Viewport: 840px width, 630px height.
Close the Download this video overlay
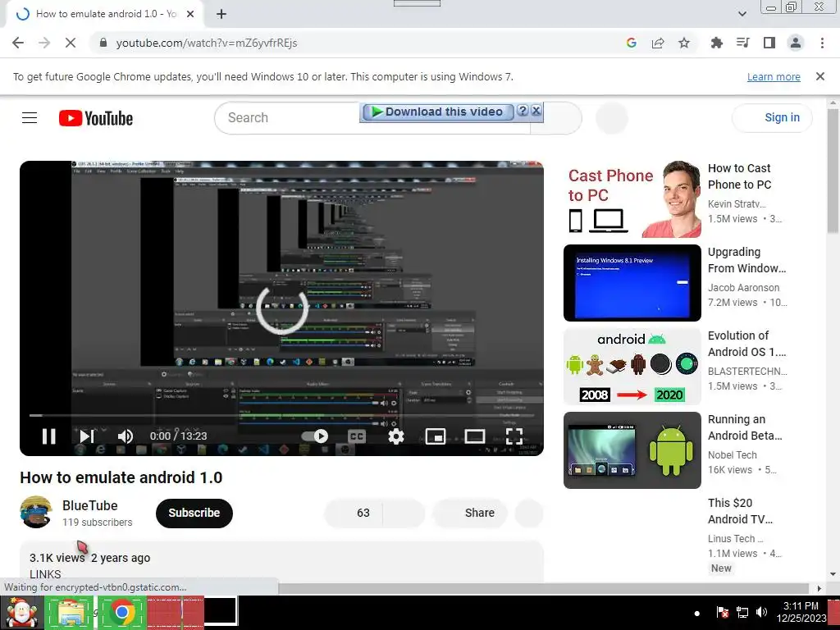tap(536, 111)
